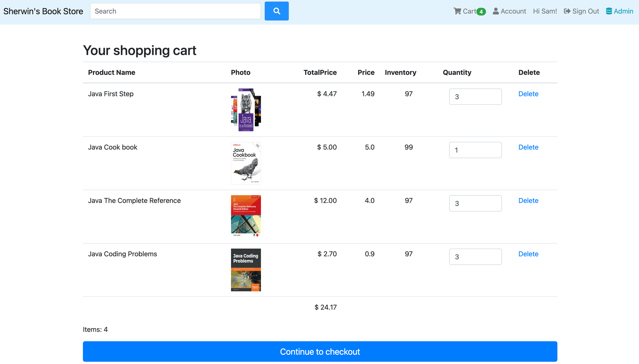Click the Java Cookbook cover image
Viewport: 639px width, 364px height.
[x=246, y=163]
